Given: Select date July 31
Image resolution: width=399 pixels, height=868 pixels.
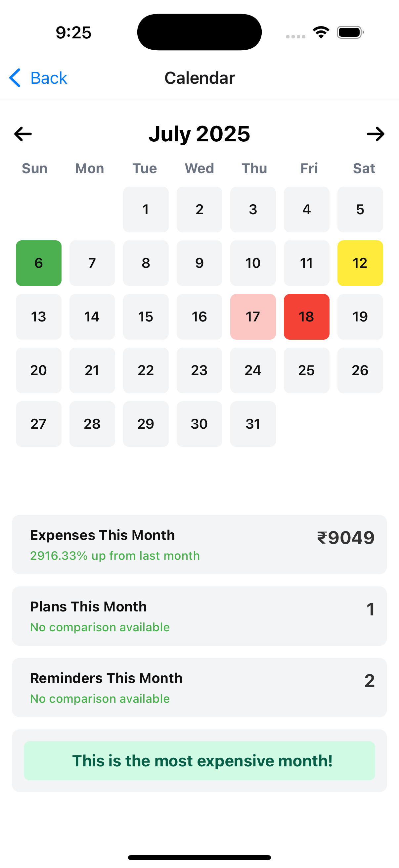Looking at the screenshot, I should (x=253, y=424).
